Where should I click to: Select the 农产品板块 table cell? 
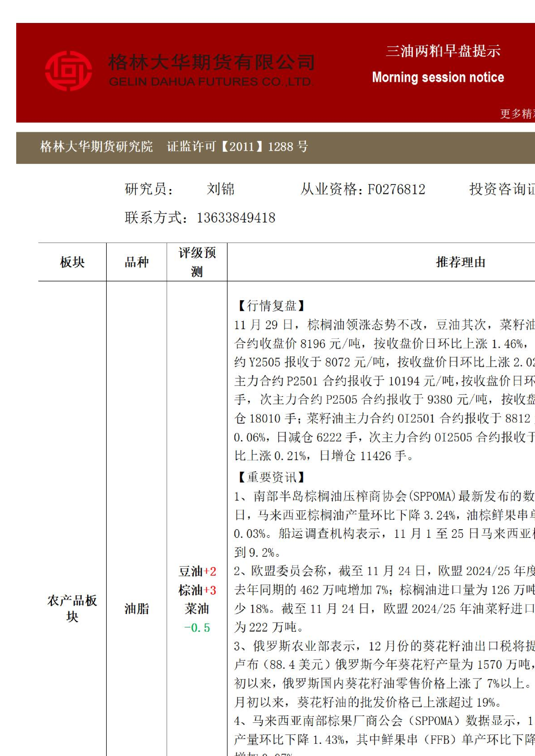72,608
